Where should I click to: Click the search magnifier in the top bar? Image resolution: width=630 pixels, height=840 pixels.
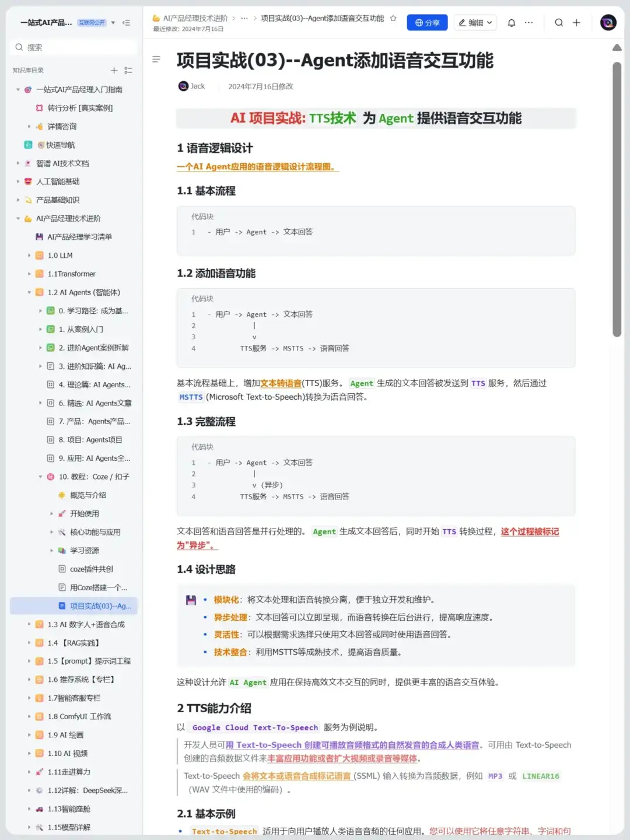point(559,22)
